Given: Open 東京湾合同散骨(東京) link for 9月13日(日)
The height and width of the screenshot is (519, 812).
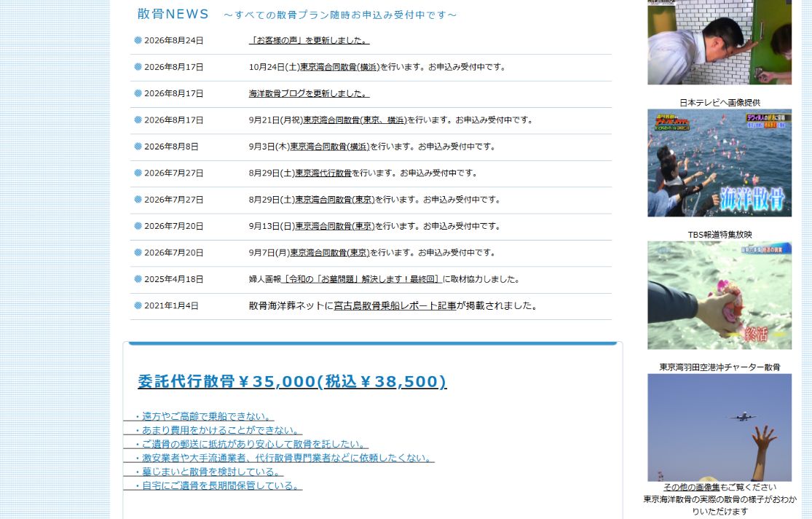Looking at the screenshot, I should [x=335, y=225].
